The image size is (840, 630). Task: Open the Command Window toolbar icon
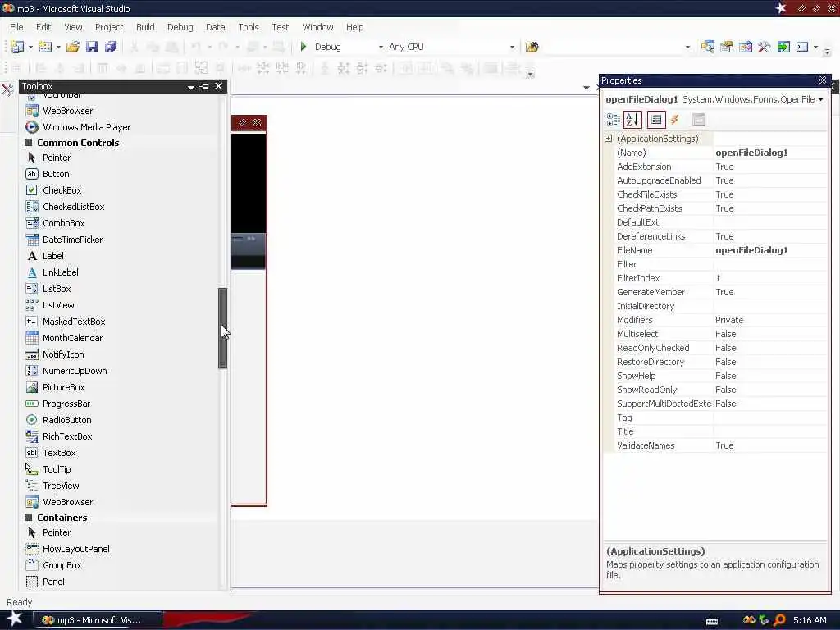pos(802,47)
